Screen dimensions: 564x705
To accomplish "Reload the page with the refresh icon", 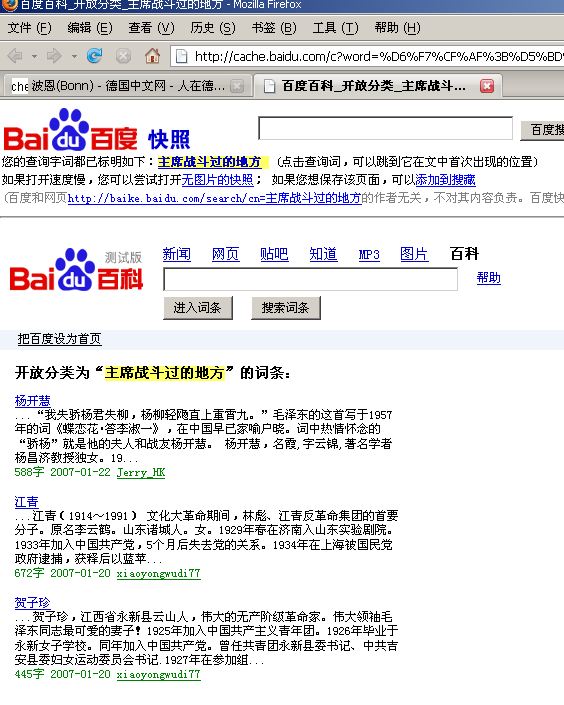I will point(94,56).
